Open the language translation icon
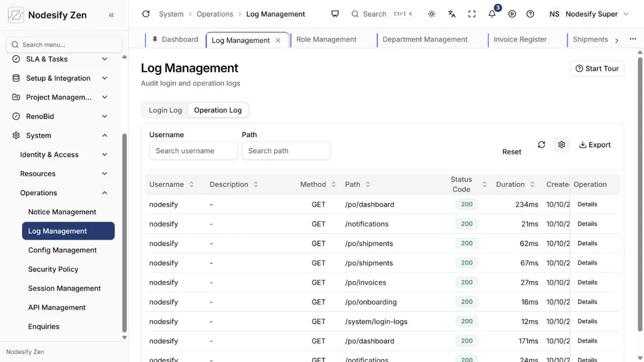The width and height of the screenshot is (644, 362). pos(452,14)
